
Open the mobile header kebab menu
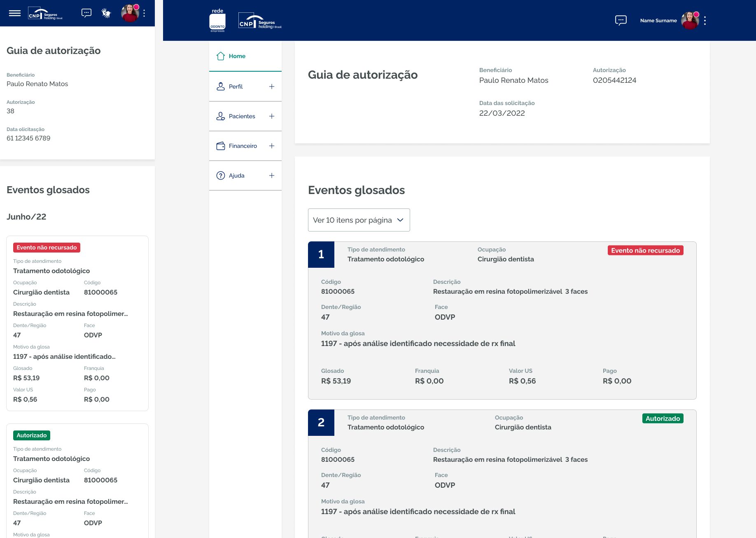(x=144, y=13)
